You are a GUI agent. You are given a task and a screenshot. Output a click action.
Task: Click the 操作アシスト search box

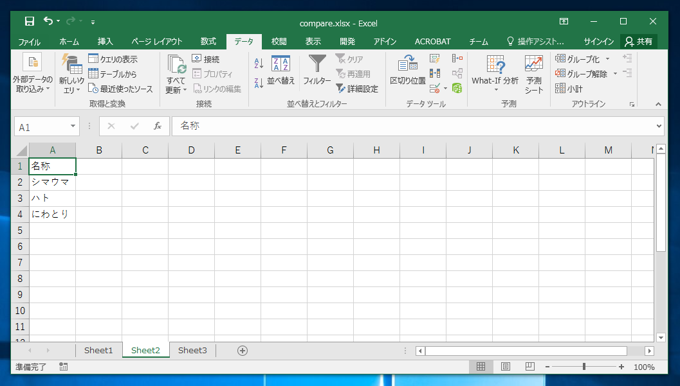(536, 42)
